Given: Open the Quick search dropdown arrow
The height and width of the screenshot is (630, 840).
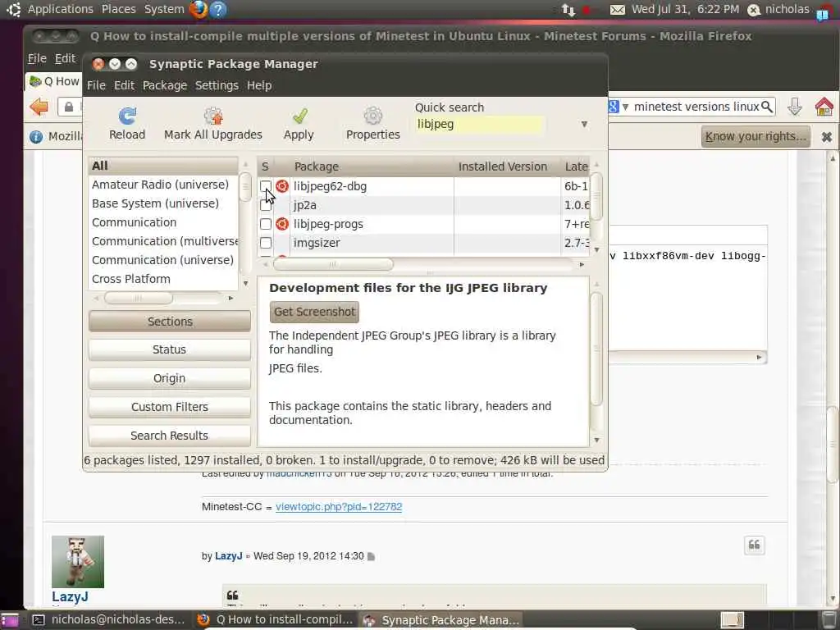Looking at the screenshot, I should [x=584, y=125].
